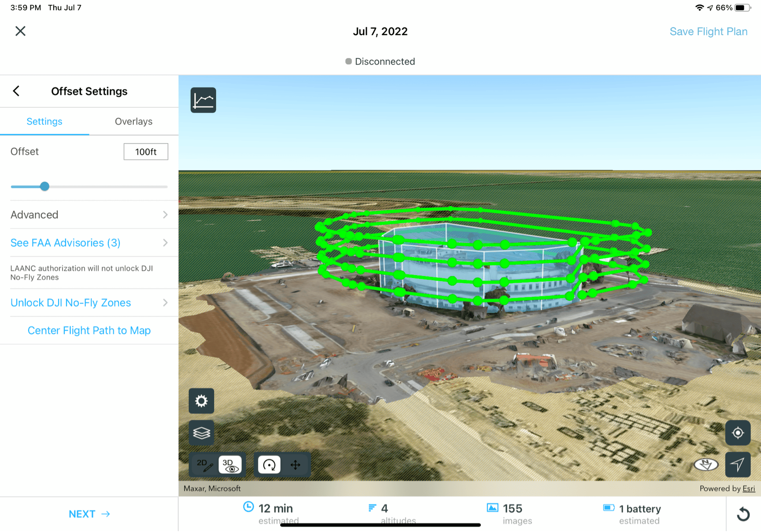
Task: Open the map layers icon
Action: pos(201,433)
